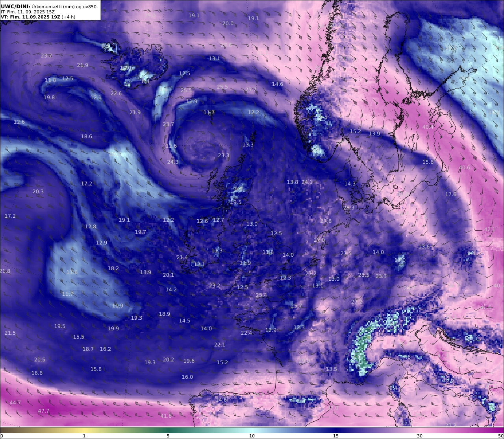Viewport: 504px width, 439px height.
Task: Click the map value 12.7
Action: click(x=219, y=220)
